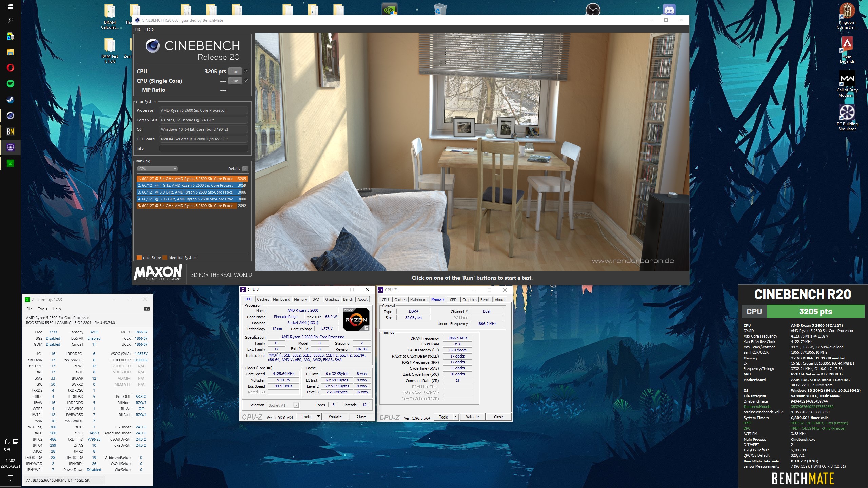Switch to About tab in left CPU-Z
Viewport: 868px width, 488px height.
pos(362,299)
